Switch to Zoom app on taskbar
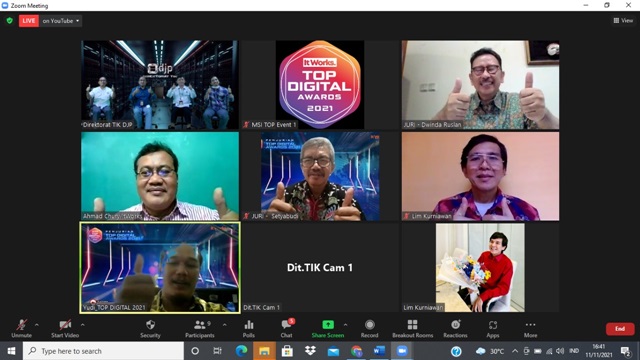The image size is (640, 360). click(x=402, y=351)
